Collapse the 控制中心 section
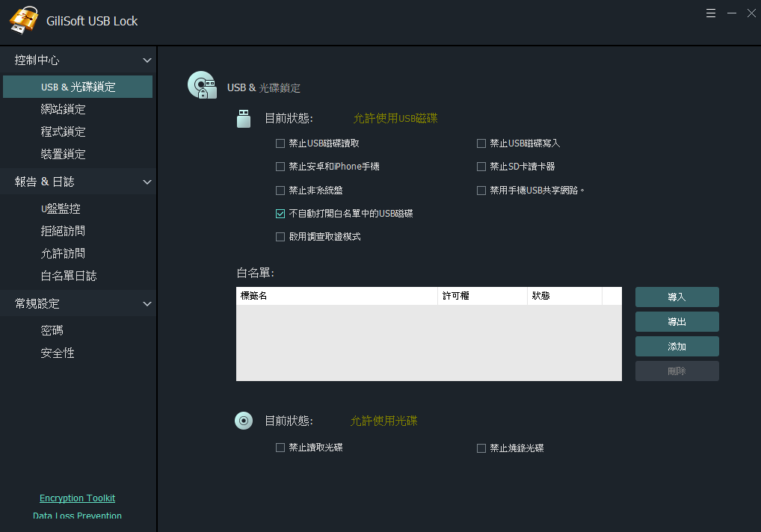The height and width of the screenshot is (532, 761). (147, 60)
